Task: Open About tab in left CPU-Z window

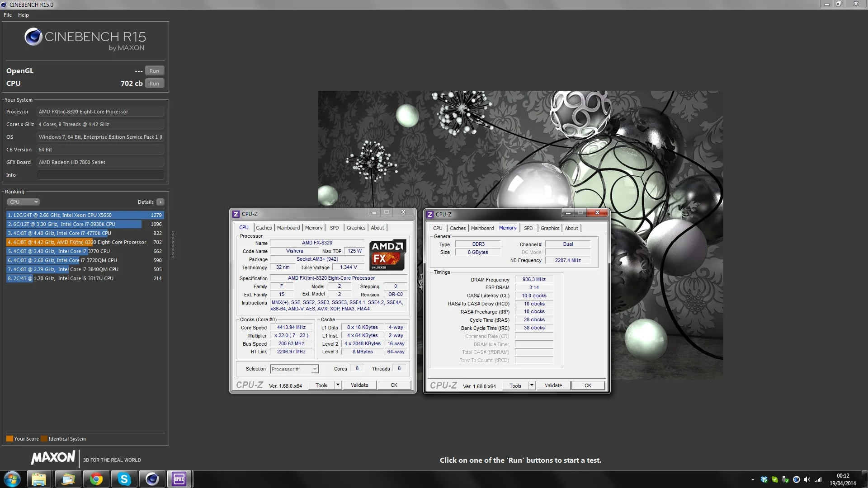Action: click(377, 228)
